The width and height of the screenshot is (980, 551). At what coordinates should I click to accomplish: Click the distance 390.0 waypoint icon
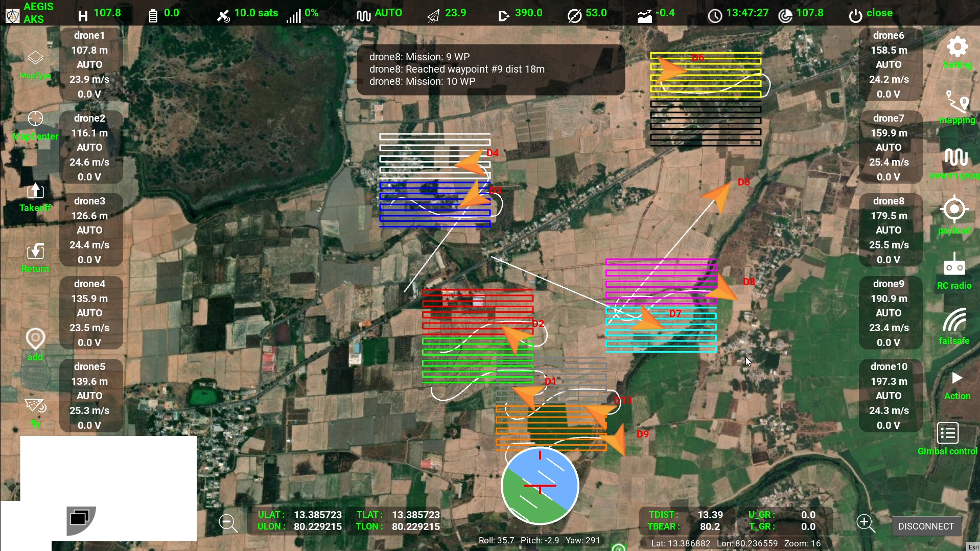coord(504,16)
